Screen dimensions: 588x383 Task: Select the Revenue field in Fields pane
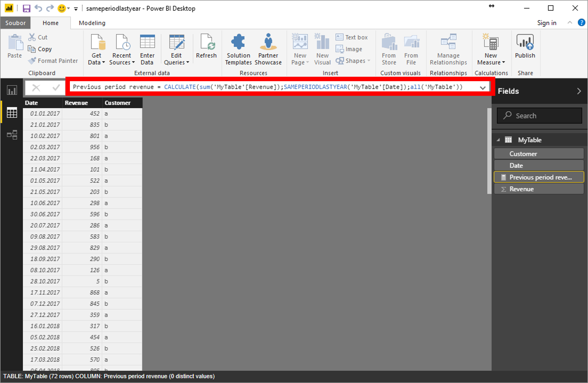pyautogui.click(x=539, y=189)
